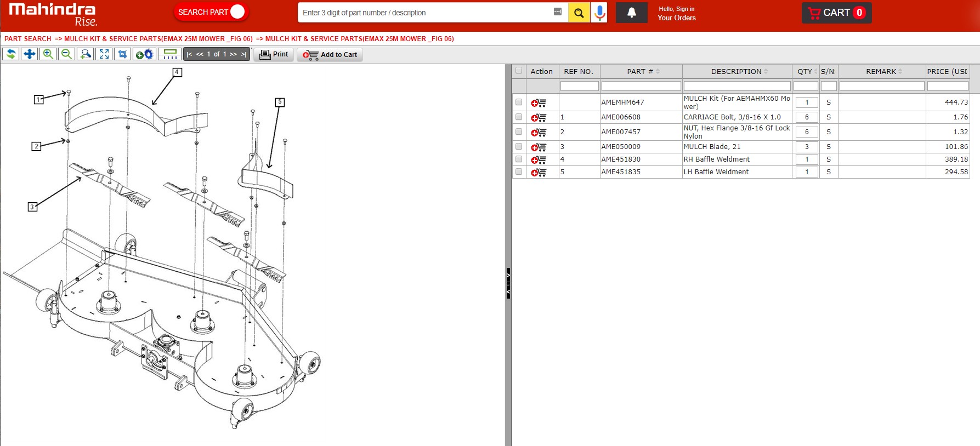Click the yellow search magnifier button
980x446 pixels.
coord(579,13)
